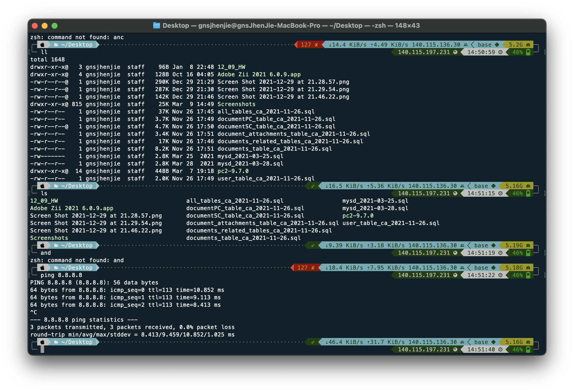This screenshot has width=574, height=392.
Task: Select the pc2-9.7.0 directory name in the listing
Action: tap(233, 171)
